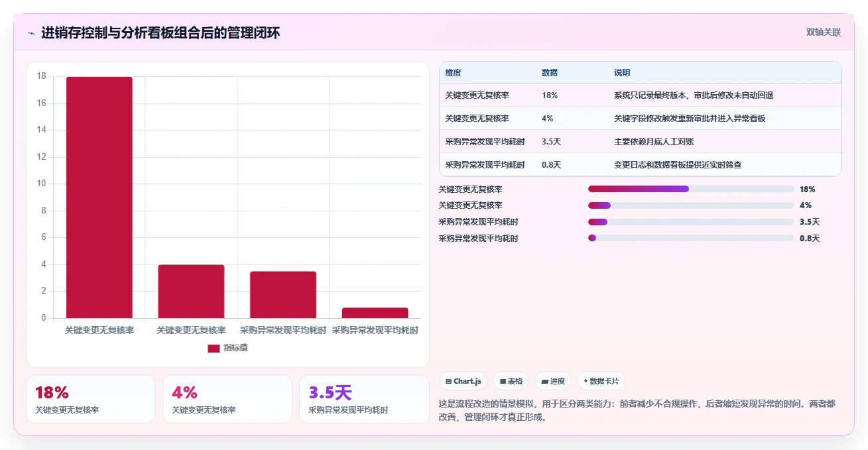
Task: Select the dashboard title 进销存控制与分析看板组合后的管理闭环
Action: point(160,33)
